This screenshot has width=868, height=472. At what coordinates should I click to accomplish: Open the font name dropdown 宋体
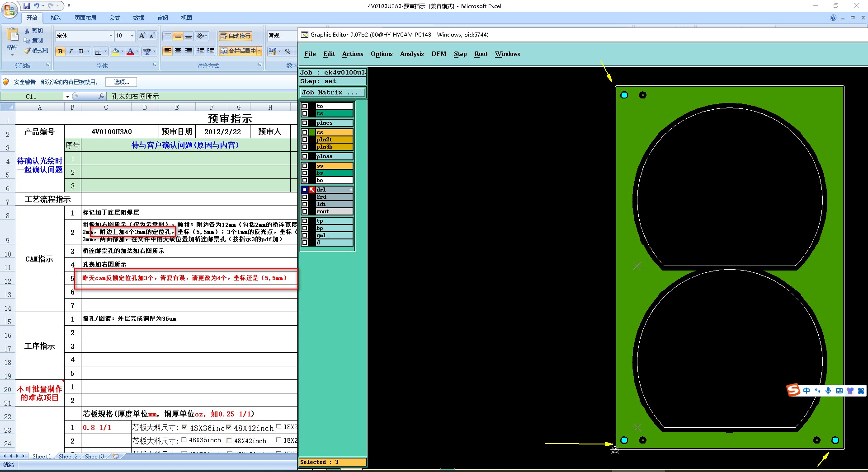pyautogui.click(x=111, y=36)
